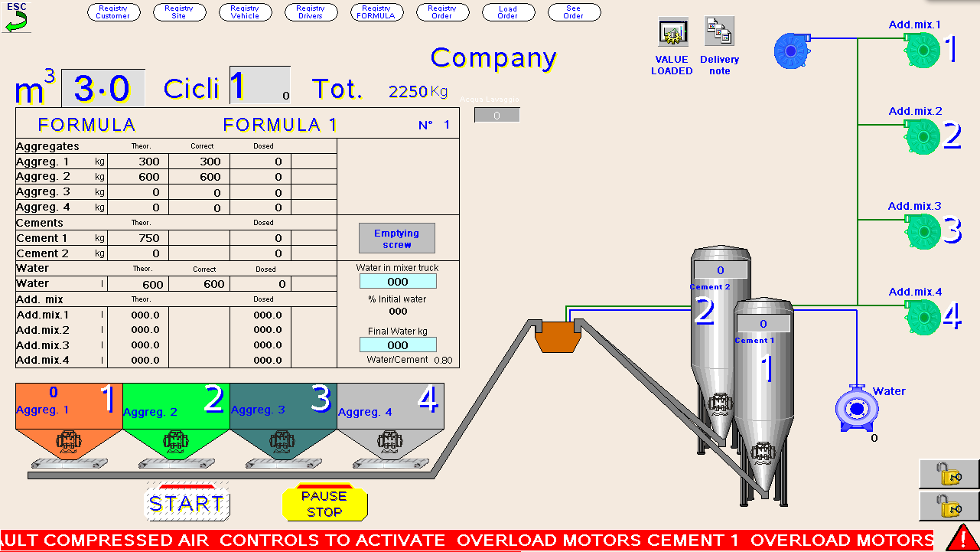This screenshot has width=980, height=552.
Task: Click the upper padlock key icon
Action: [x=949, y=474]
